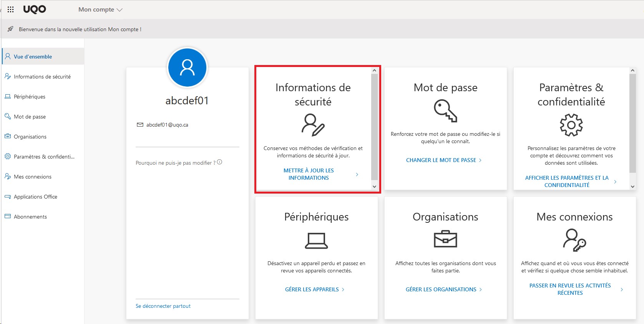Click the sidebar Applications Office icon
The width and height of the screenshot is (644, 324).
pyautogui.click(x=8, y=196)
